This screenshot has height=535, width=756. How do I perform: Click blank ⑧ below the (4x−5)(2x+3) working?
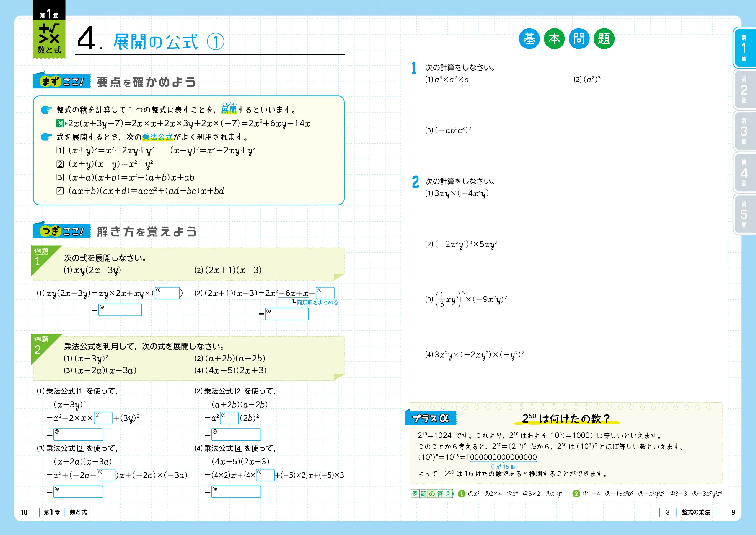point(236,492)
